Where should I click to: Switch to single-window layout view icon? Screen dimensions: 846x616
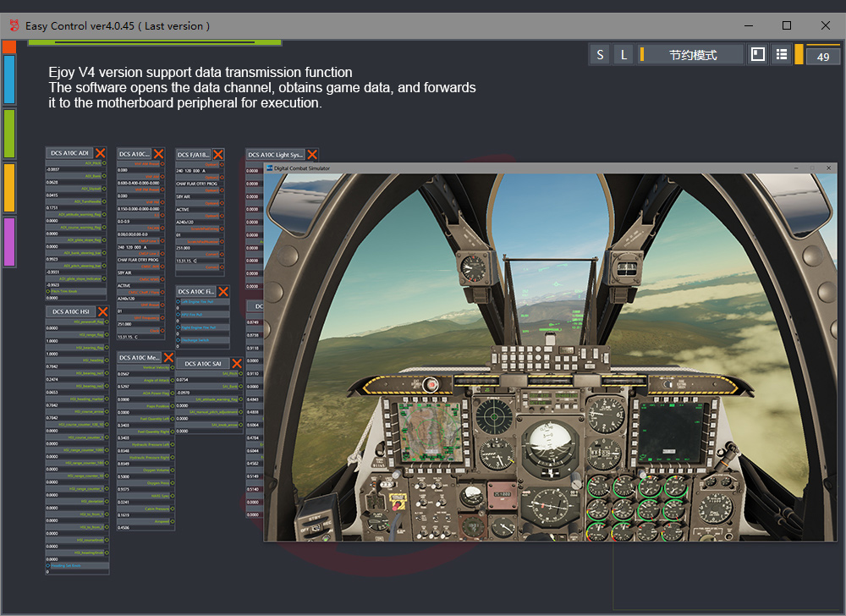[758, 54]
